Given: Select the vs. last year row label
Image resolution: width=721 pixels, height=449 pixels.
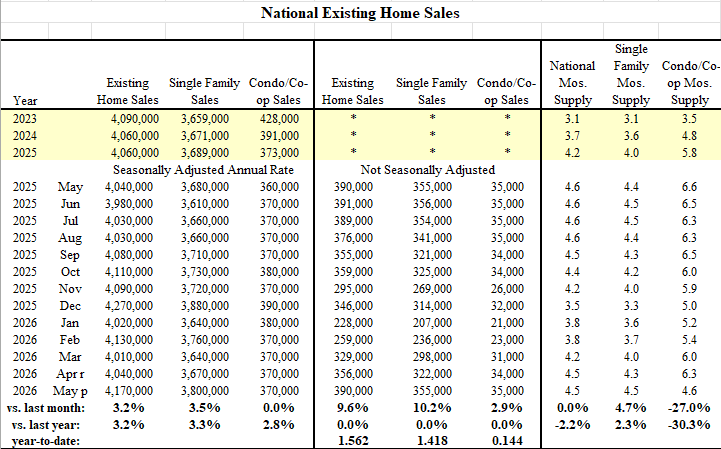Looking at the screenshot, I should (x=43, y=425).
